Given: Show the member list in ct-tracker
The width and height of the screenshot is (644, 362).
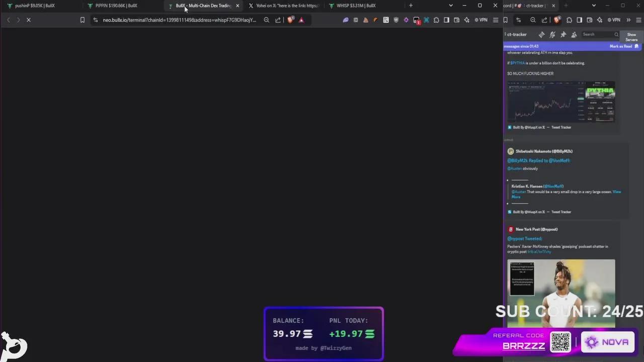Looking at the screenshot, I should tap(574, 34).
